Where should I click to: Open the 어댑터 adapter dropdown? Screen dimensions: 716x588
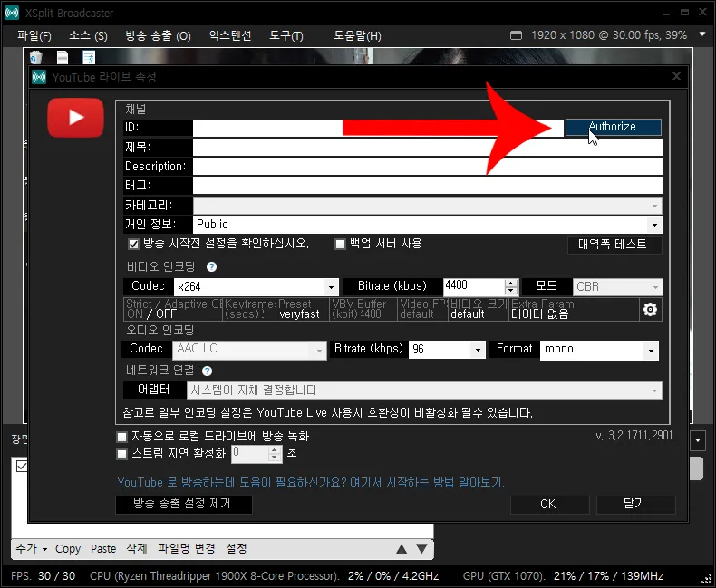[425, 390]
